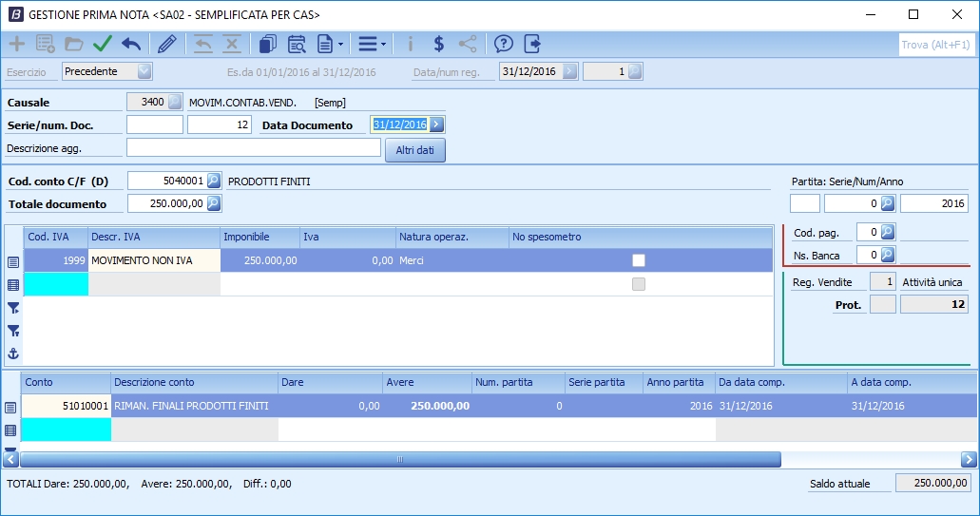Click the scrollbar left arrow
Screen dimensions: 980x516
(10, 459)
